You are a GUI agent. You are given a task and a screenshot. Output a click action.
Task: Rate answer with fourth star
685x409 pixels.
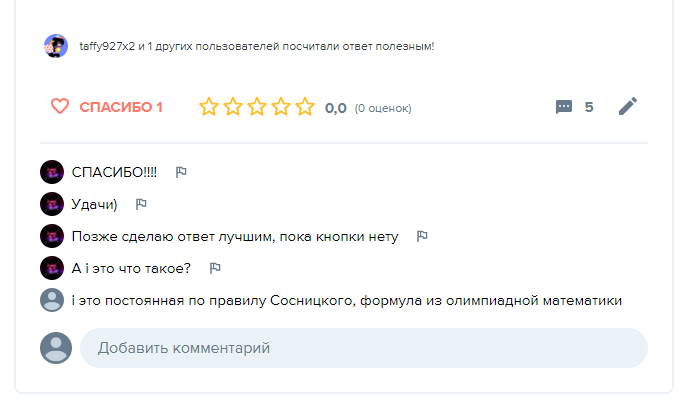coord(281,107)
